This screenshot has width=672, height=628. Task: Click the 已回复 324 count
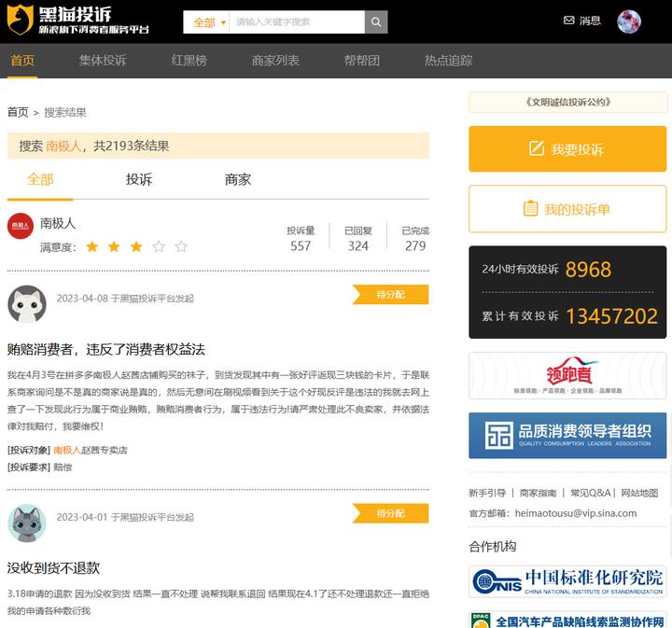point(357,239)
